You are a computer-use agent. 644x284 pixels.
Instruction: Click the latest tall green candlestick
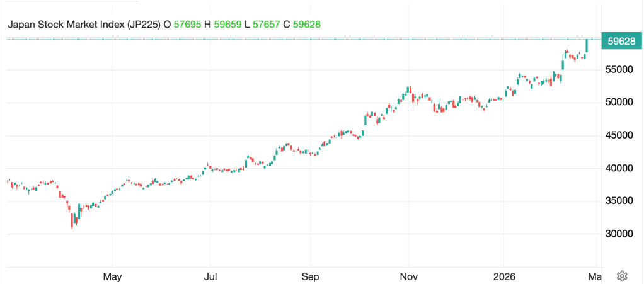coord(587,46)
